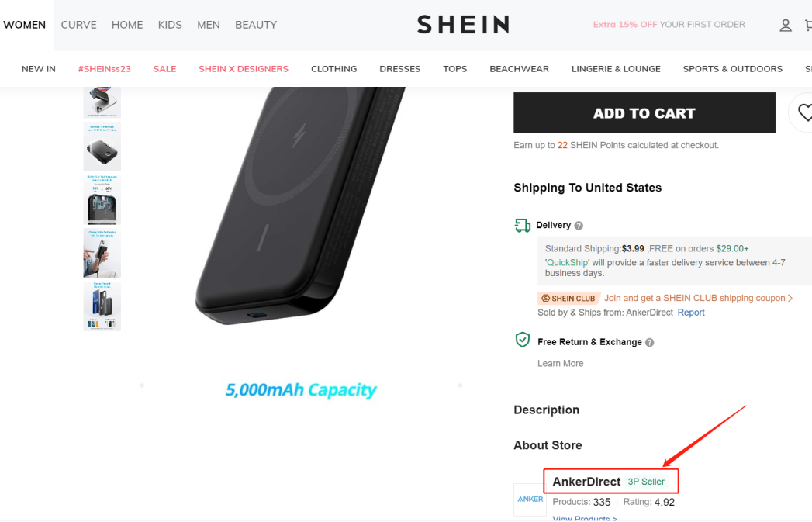This screenshot has height=522, width=812.
Task: Click the Learn More link
Action: point(560,363)
